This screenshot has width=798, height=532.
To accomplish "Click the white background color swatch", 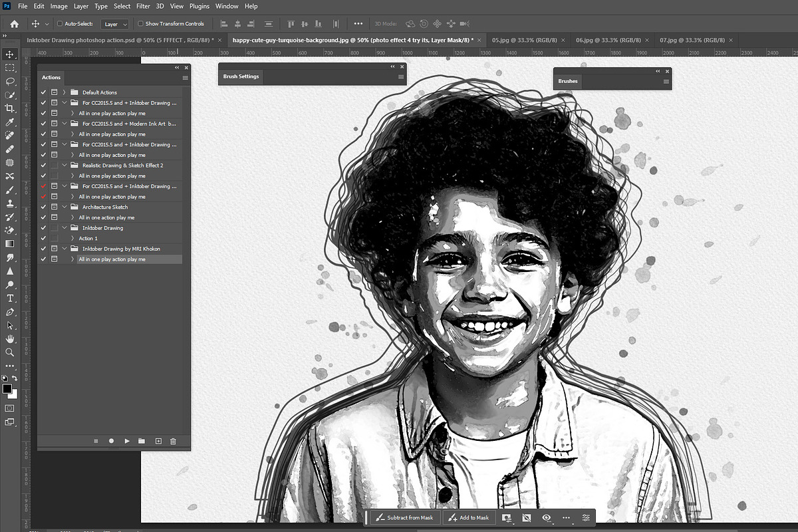I will tap(14, 394).
